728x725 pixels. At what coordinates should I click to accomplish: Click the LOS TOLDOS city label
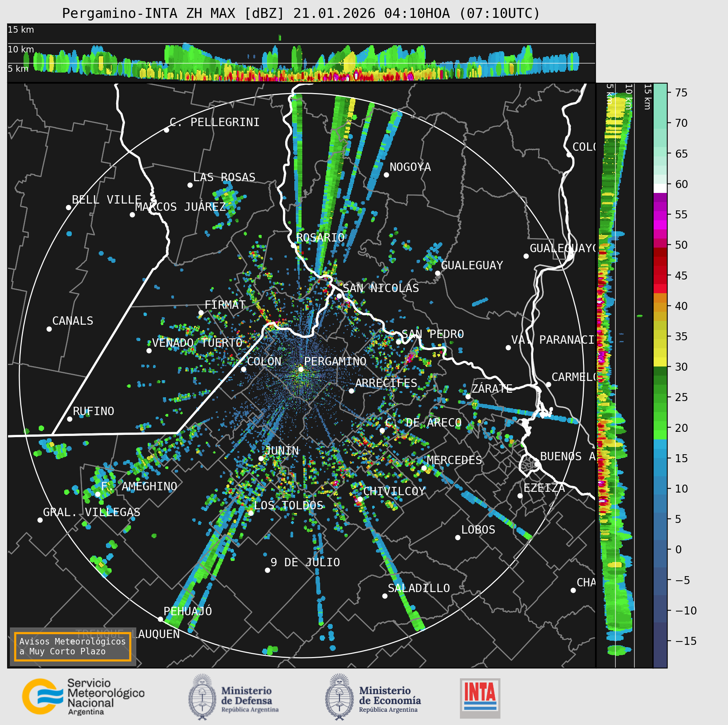[x=289, y=505]
